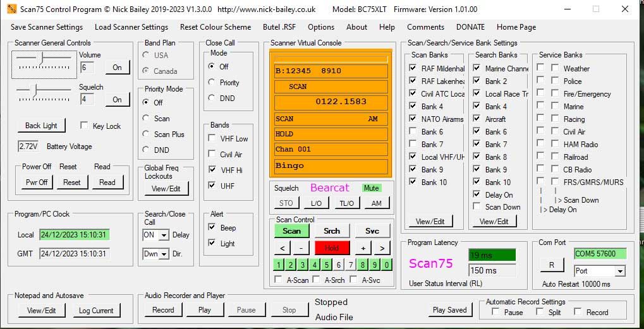Select Priority Mode DND radio
Screen dimensions: 644x329
point(146,149)
